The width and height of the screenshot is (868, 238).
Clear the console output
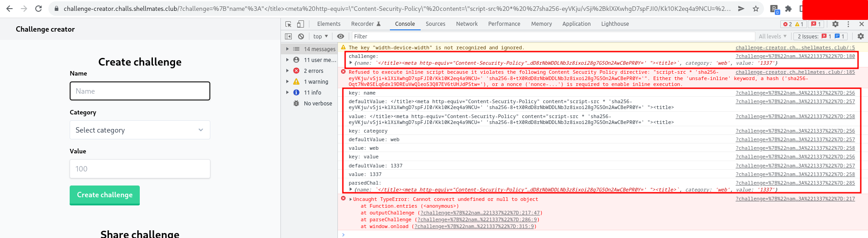point(301,37)
